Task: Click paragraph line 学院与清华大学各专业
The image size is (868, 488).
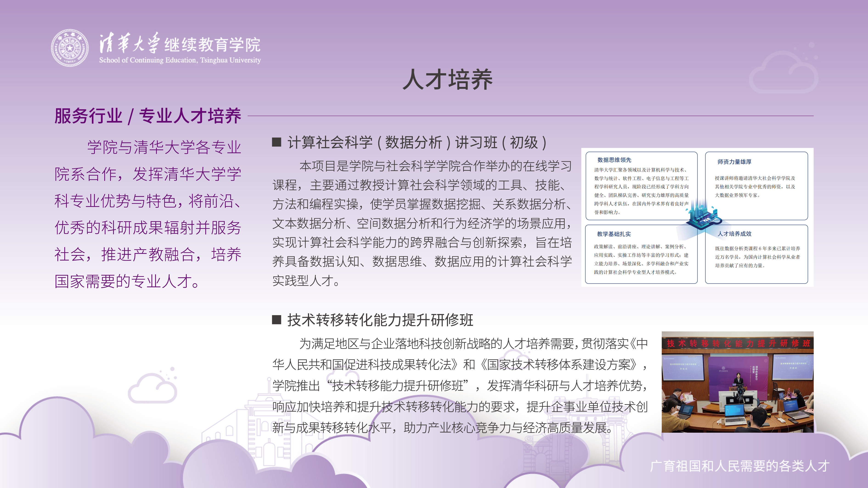Action: [x=164, y=147]
